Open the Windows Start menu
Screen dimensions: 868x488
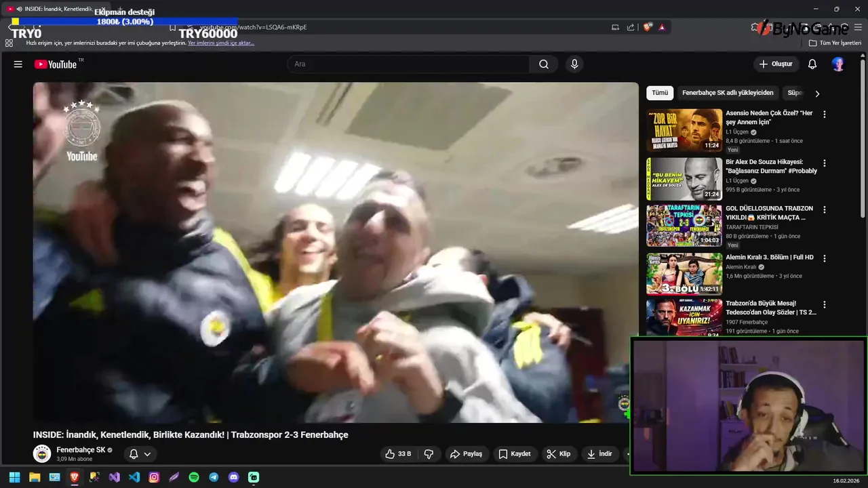coord(14,477)
